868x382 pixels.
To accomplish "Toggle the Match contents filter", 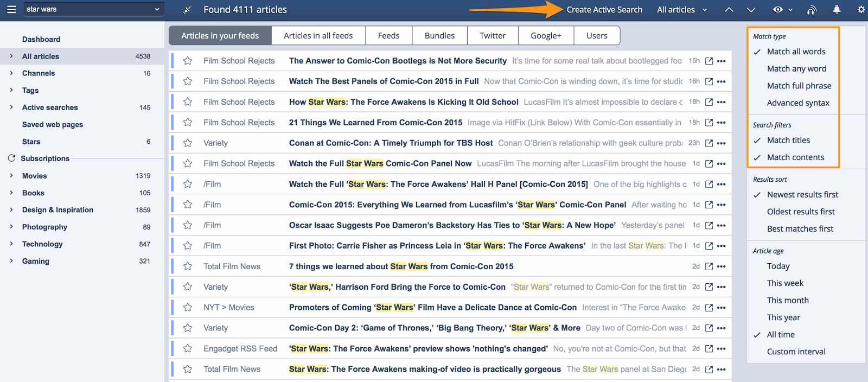I will click(795, 157).
